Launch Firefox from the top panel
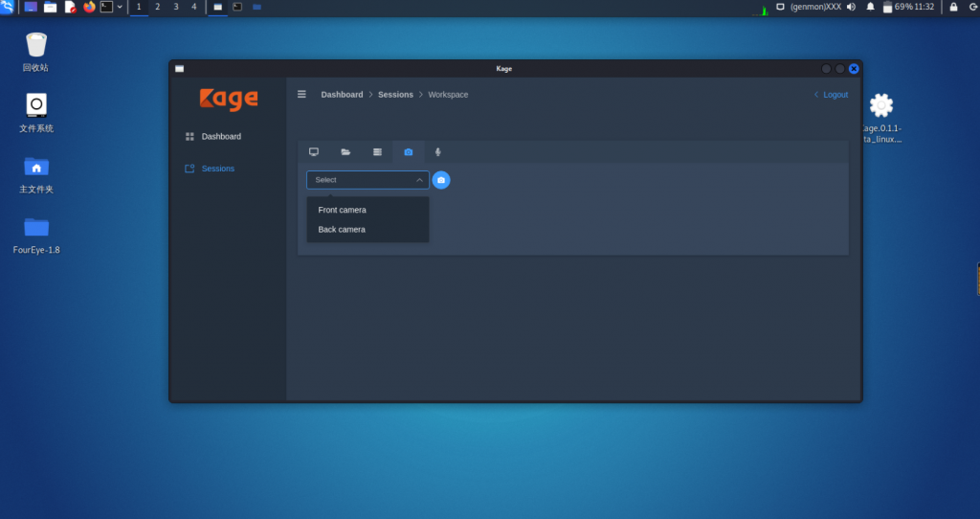The image size is (980, 519). click(89, 7)
